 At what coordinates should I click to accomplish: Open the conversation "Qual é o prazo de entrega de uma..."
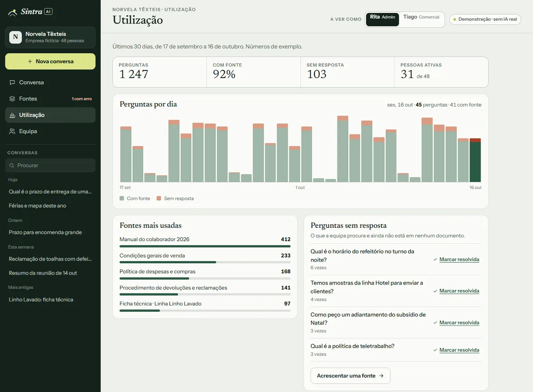(x=50, y=192)
